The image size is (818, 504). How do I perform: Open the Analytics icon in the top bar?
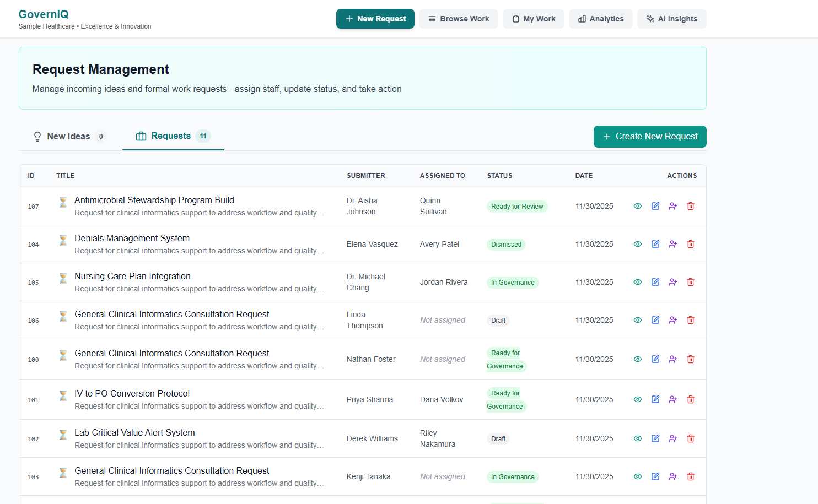(x=583, y=19)
